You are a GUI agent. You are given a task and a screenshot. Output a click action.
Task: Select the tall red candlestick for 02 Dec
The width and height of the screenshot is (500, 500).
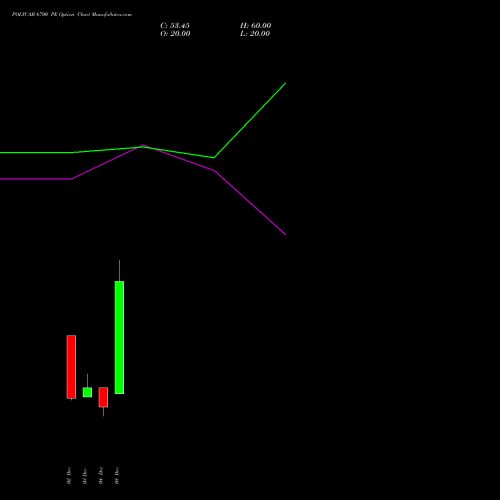71,367
